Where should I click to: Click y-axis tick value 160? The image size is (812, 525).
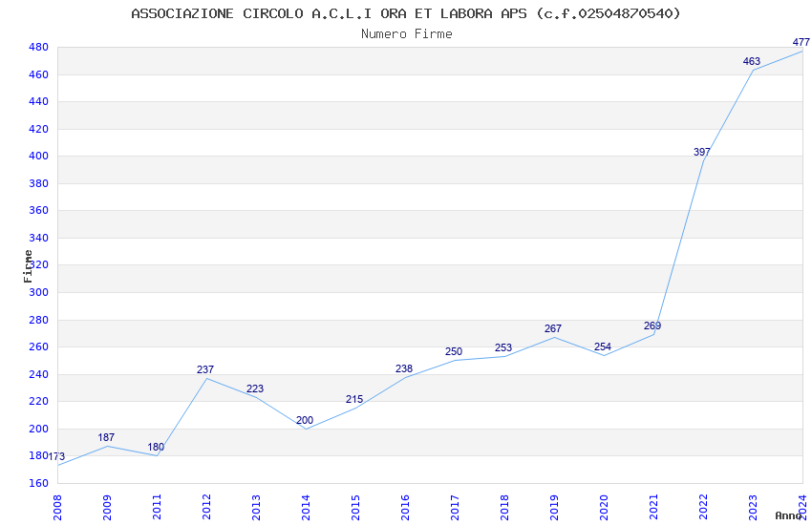click(39, 483)
